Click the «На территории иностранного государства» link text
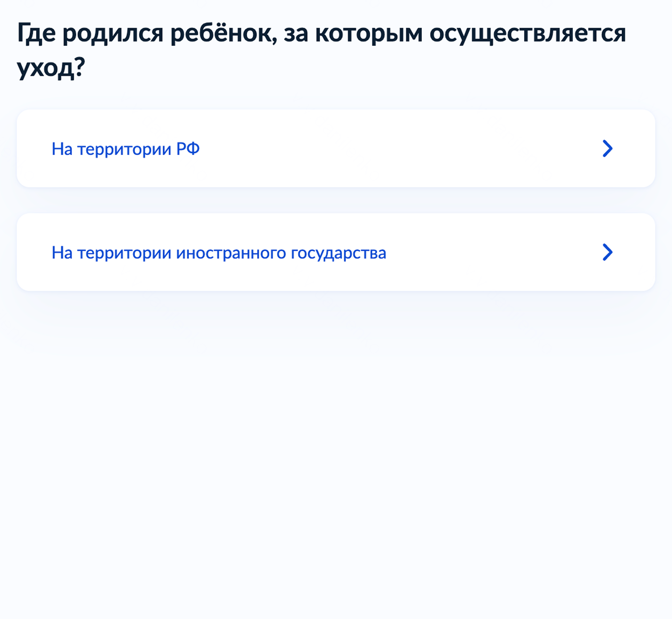 pyautogui.click(x=219, y=252)
